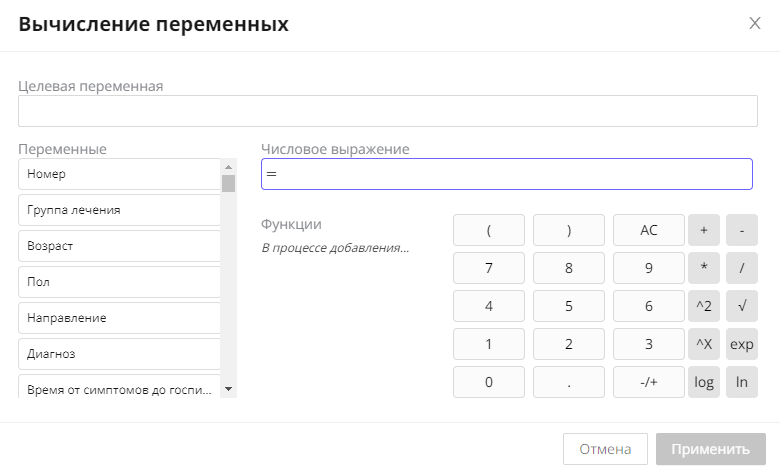Select the 'Возраст' variable
This screenshot has height=474, width=780.
click(x=118, y=246)
